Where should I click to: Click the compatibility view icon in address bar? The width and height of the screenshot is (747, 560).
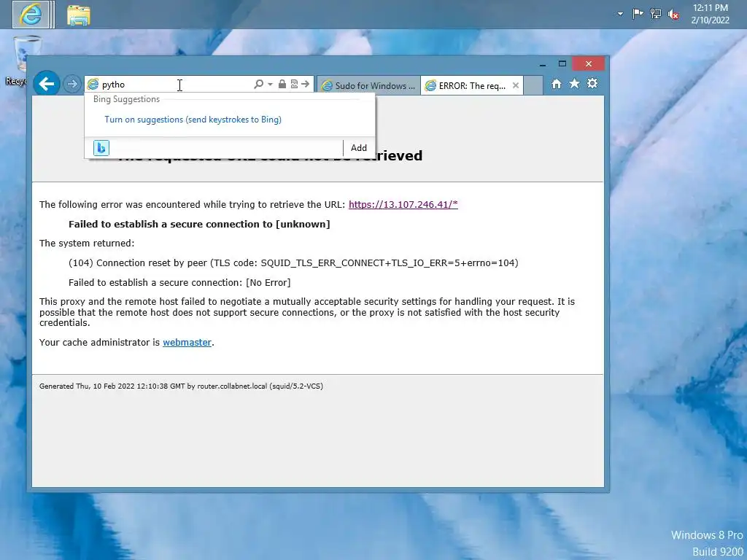294,85
